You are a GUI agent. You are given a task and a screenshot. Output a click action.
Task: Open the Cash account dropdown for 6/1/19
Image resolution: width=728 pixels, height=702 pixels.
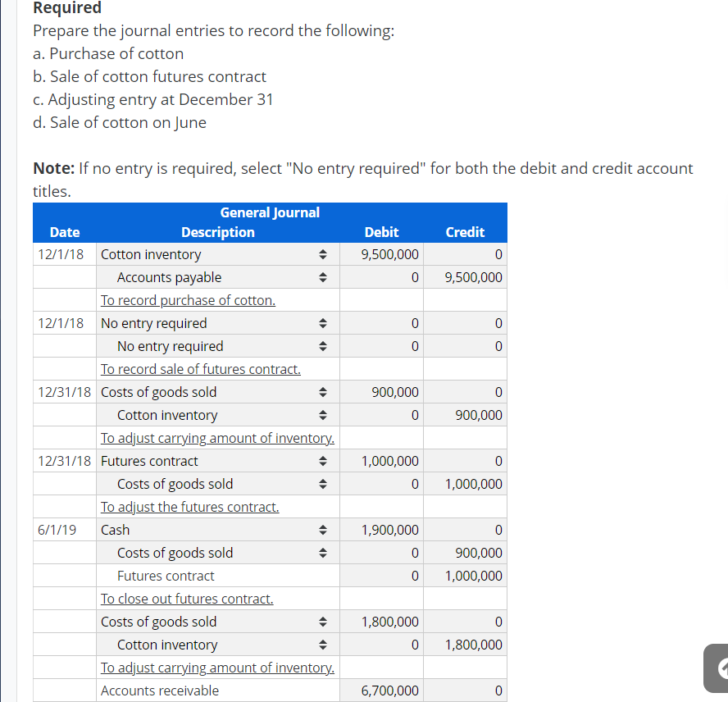click(x=322, y=530)
